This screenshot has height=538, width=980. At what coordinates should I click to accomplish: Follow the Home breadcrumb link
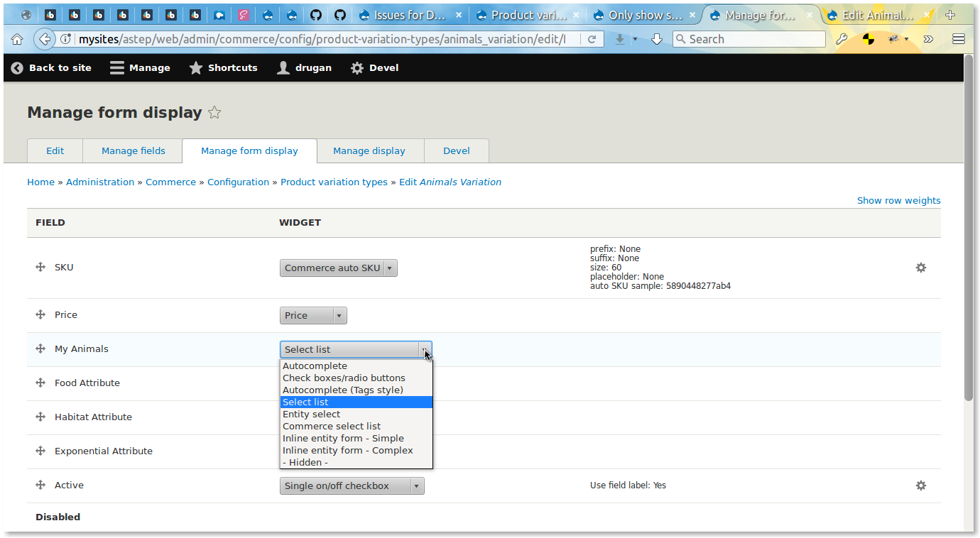click(41, 182)
